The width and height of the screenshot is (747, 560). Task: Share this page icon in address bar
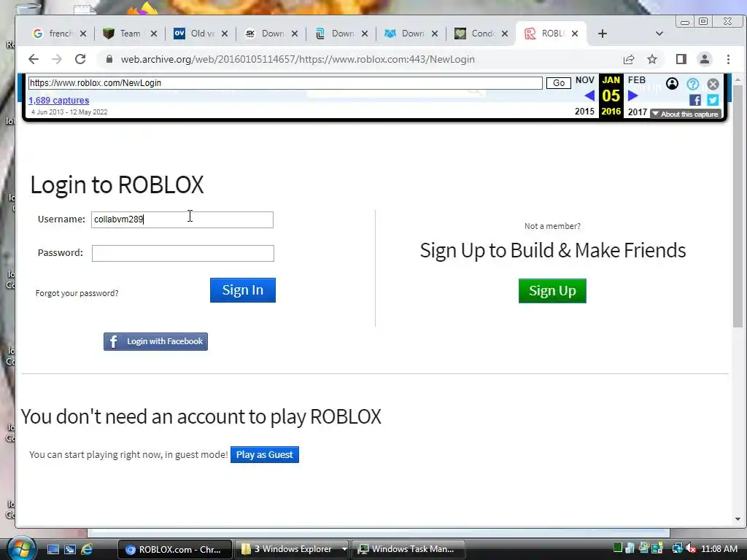tap(629, 59)
